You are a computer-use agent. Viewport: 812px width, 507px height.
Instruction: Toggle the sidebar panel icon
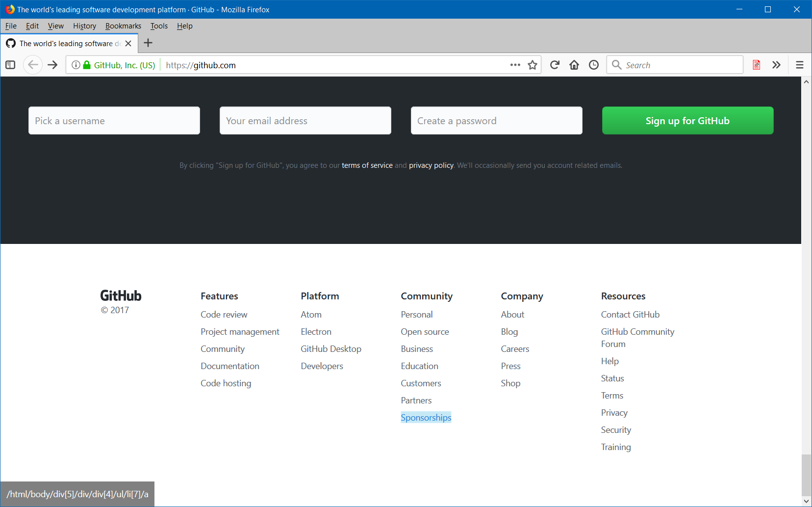(10, 65)
